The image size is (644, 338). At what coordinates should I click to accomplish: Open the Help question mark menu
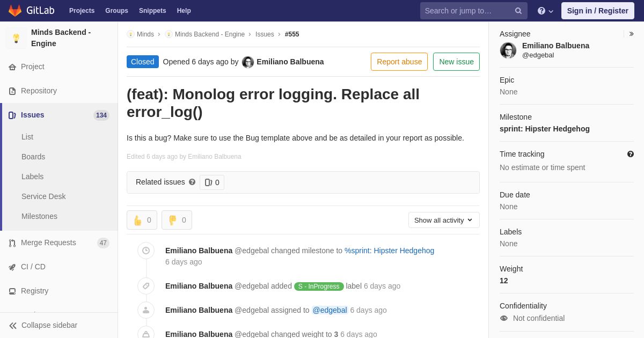pos(545,11)
